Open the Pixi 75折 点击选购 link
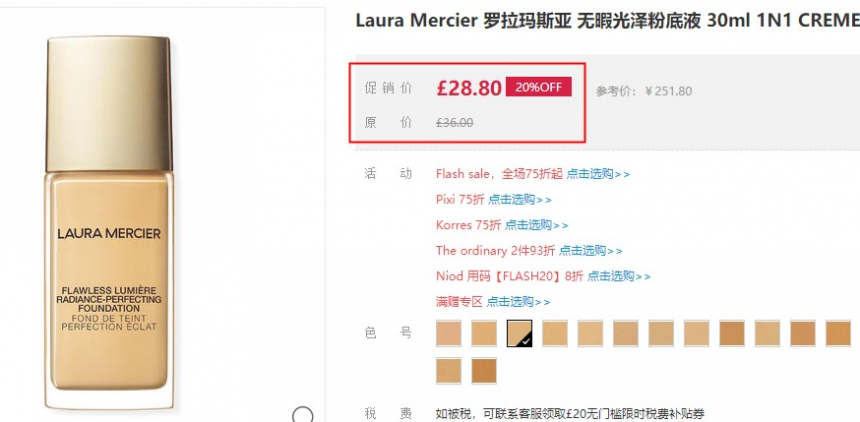The width and height of the screenshot is (860, 422). point(520,200)
